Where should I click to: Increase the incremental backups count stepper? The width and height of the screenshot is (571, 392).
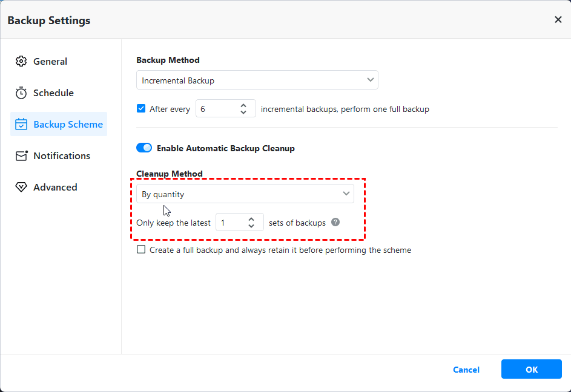click(x=243, y=105)
